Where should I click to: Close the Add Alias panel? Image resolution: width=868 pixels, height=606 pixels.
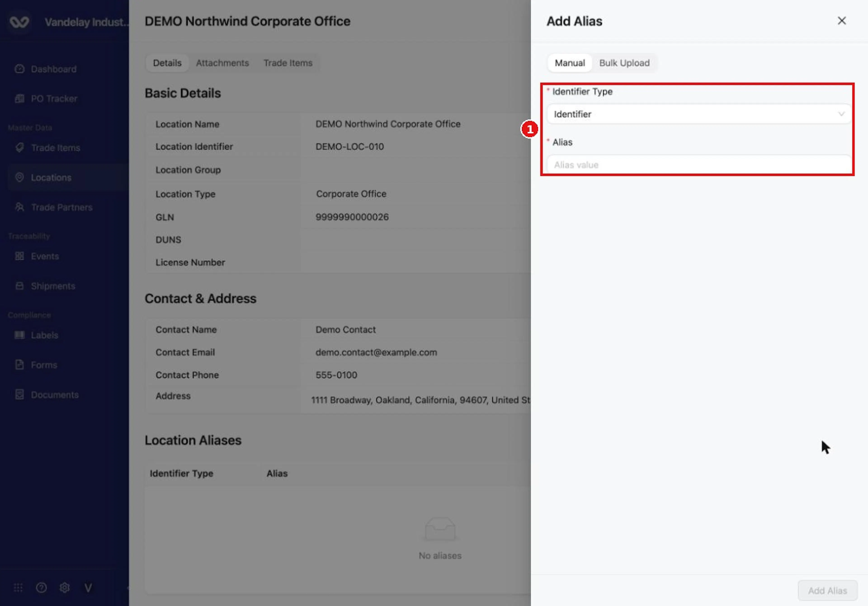tap(842, 21)
